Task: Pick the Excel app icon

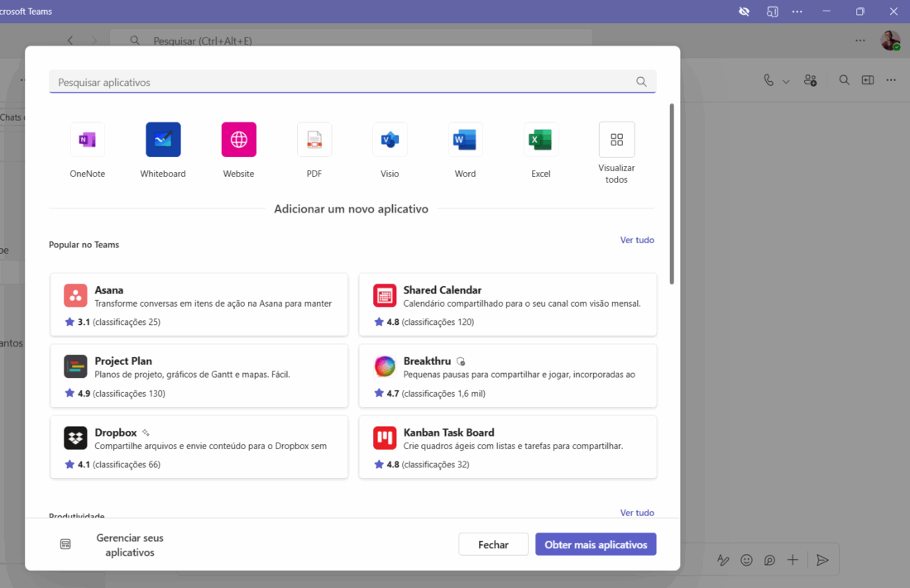Action: 540,140
